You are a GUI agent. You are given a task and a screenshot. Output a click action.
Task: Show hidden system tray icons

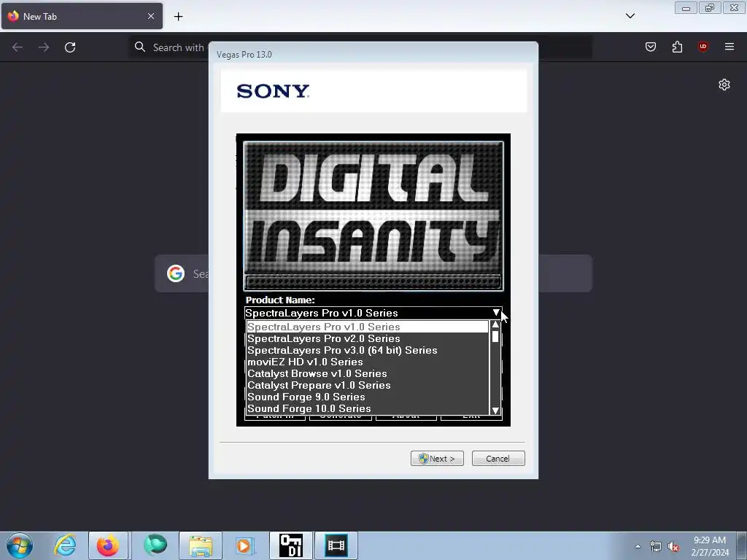(638, 546)
